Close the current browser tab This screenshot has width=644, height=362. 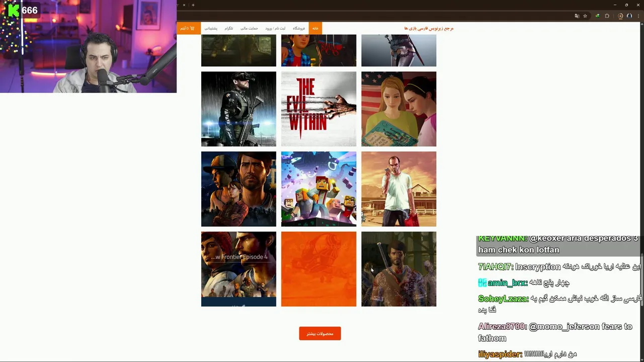(x=184, y=5)
